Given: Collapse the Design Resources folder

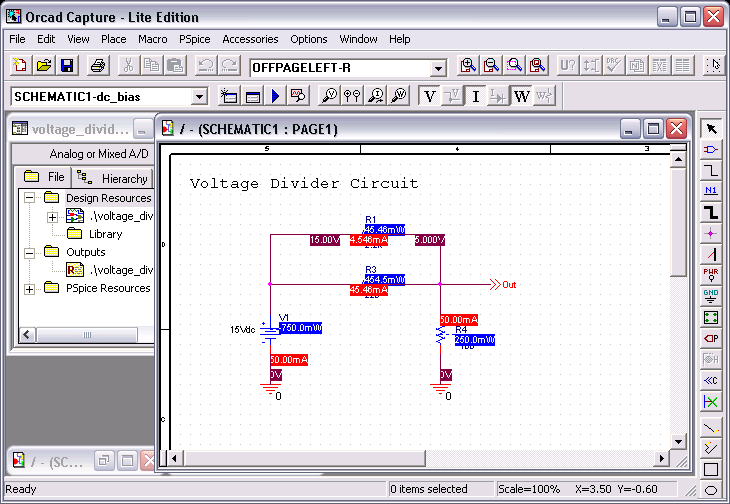Looking at the screenshot, I should tap(29, 198).
